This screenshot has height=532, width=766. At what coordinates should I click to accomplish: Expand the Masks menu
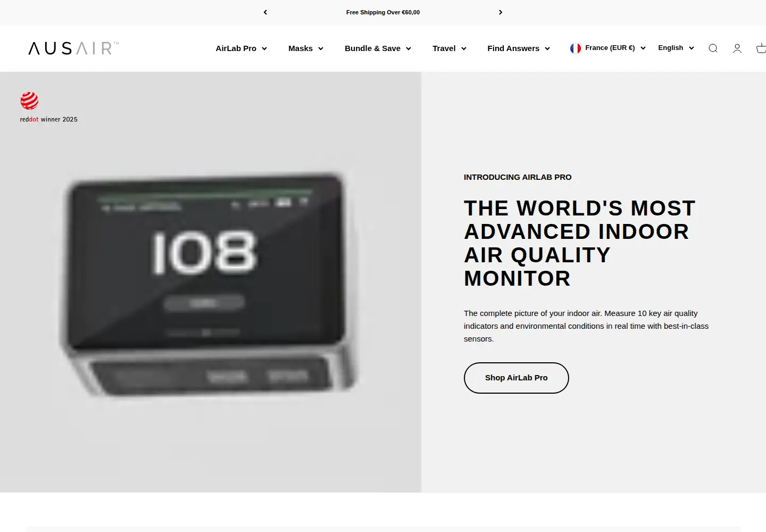pyautogui.click(x=306, y=48)
